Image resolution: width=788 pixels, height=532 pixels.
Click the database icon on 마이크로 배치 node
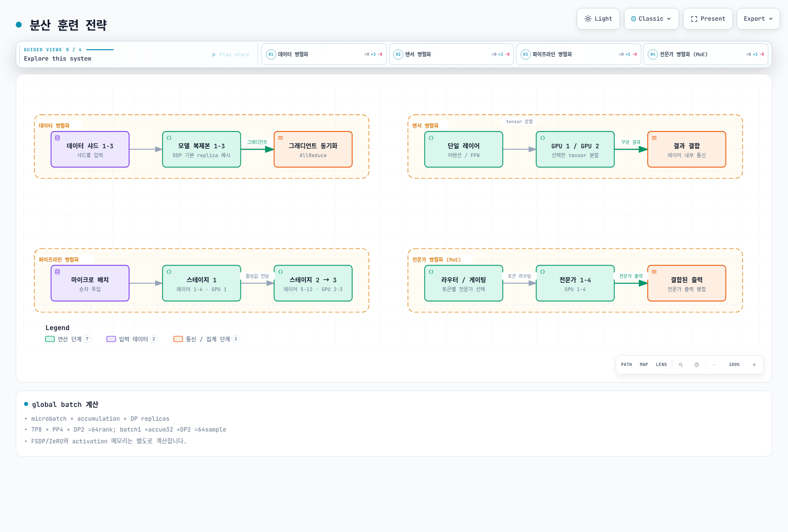58,272
